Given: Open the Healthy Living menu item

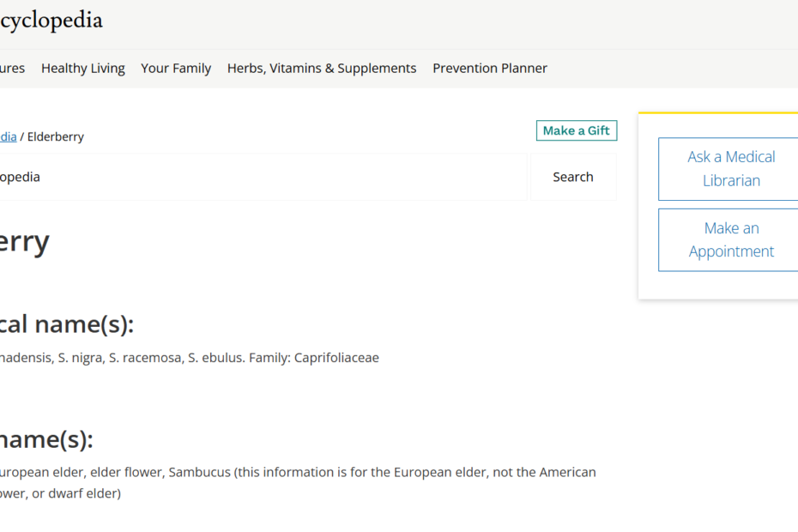Looking at the screenshot, I should tap(83, 69).
